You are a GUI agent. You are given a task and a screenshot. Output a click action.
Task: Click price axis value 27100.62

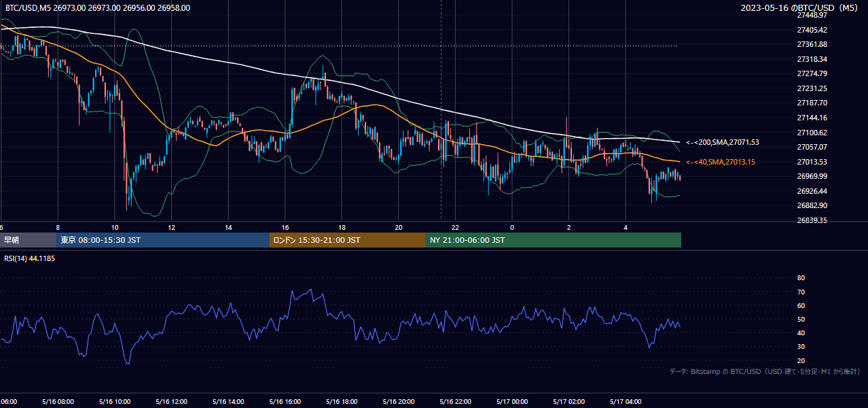[812, 133]
